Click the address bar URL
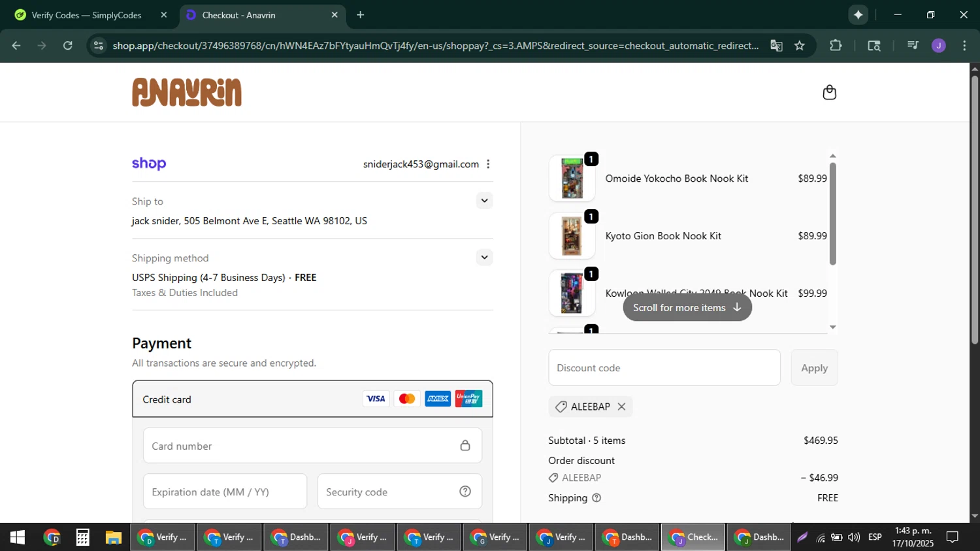This screenshot has width=980, height=551. click(435, 46)
